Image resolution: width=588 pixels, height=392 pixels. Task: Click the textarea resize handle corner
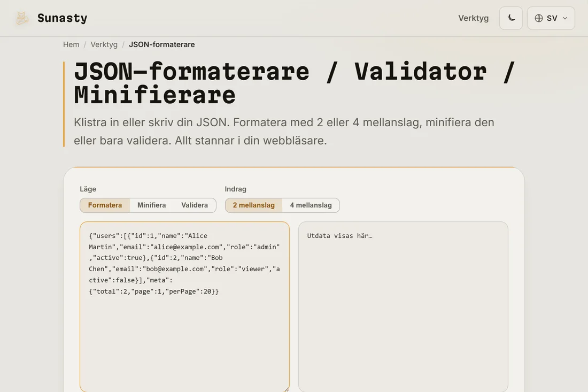[287, 389]
